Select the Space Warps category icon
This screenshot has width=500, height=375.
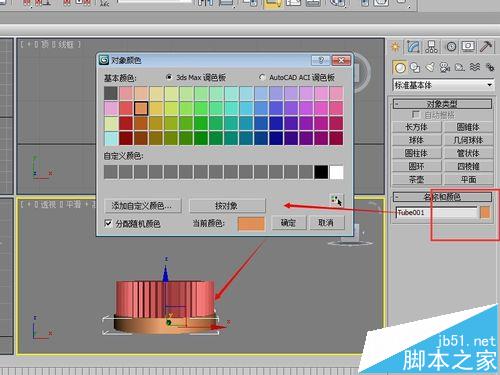(x=475, y=67)
